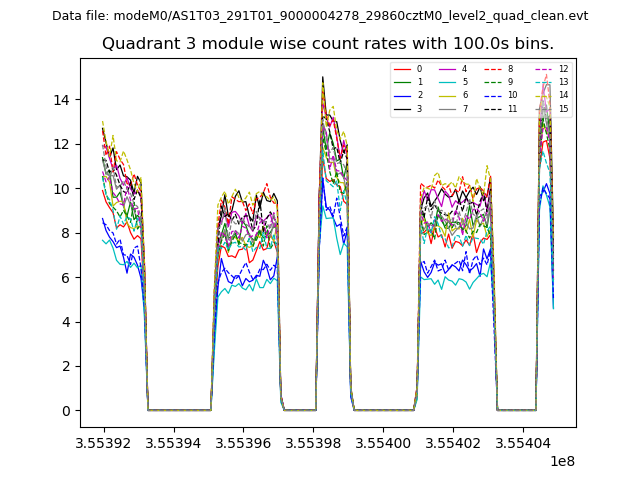Select legend label 12
The width and height of the screenshot is (640, 480).
point(563,69)
